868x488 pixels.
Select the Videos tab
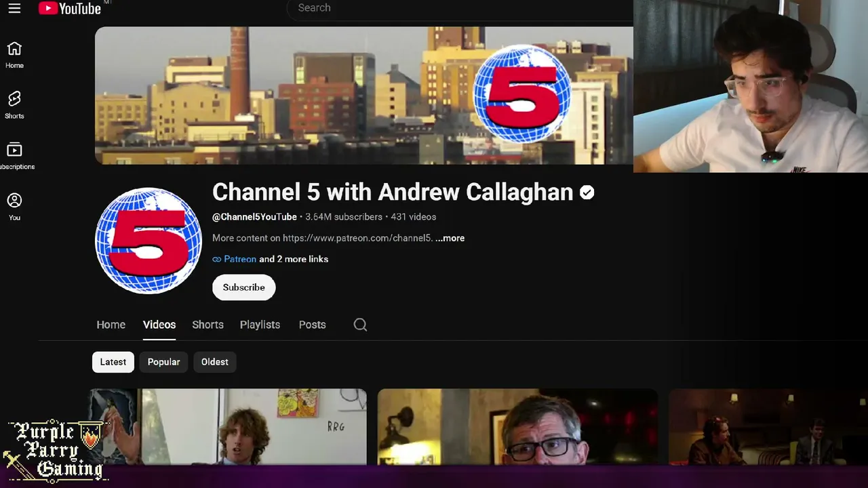click(x=159, y=325)
